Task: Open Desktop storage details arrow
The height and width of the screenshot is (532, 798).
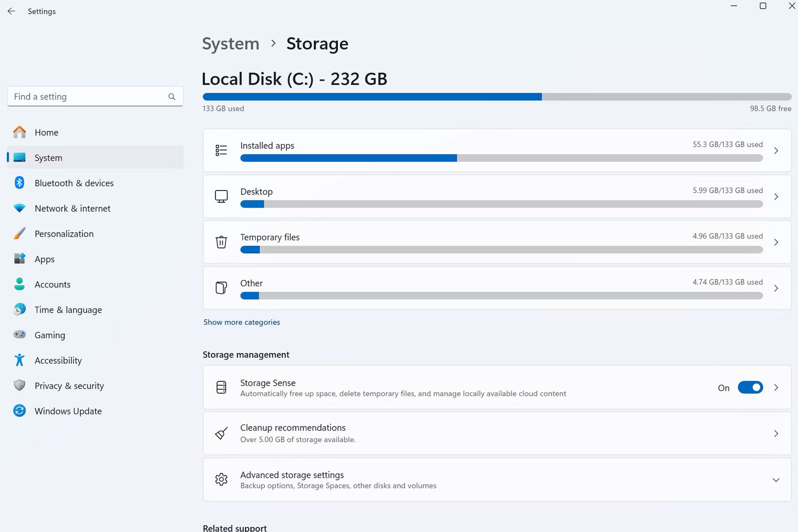Action: click(776, 197)
